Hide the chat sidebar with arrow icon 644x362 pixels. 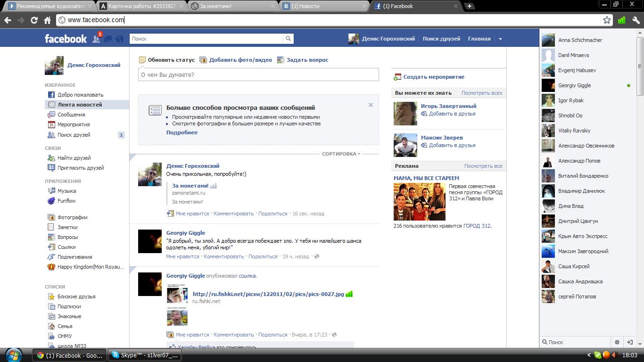click(x=629, y=342)
